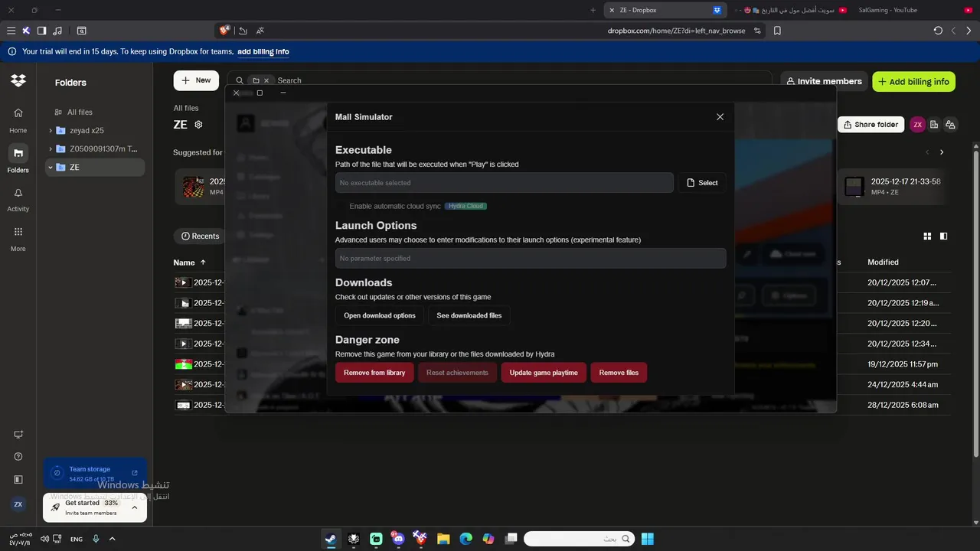980x551 pixels.
Task: Click help question mark in sidebar
Action: (x=18, y=457)
